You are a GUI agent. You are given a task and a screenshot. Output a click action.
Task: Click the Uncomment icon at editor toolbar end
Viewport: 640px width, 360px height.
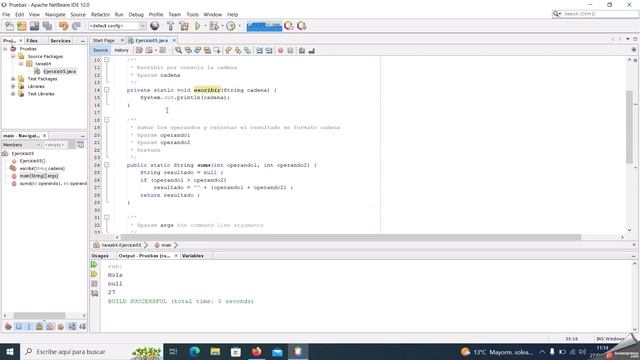coord(311,50)
